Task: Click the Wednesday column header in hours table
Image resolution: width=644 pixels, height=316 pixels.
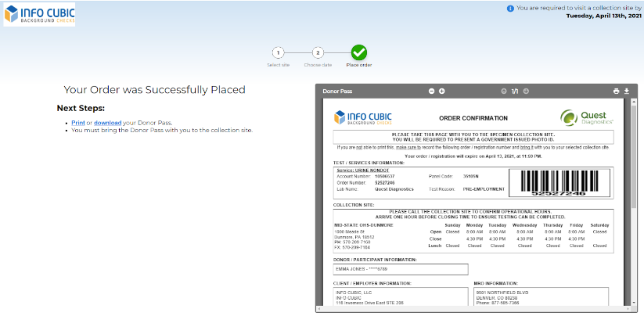Action: [x=524, y=225]
